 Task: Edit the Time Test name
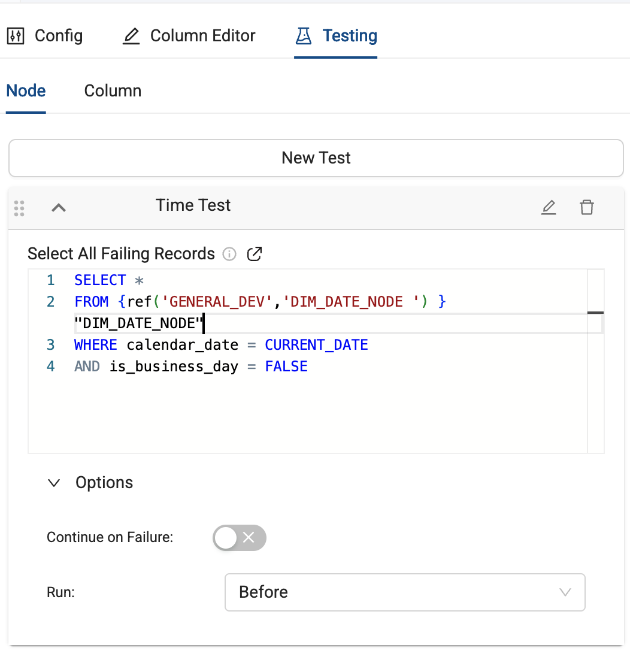point(549,207)
